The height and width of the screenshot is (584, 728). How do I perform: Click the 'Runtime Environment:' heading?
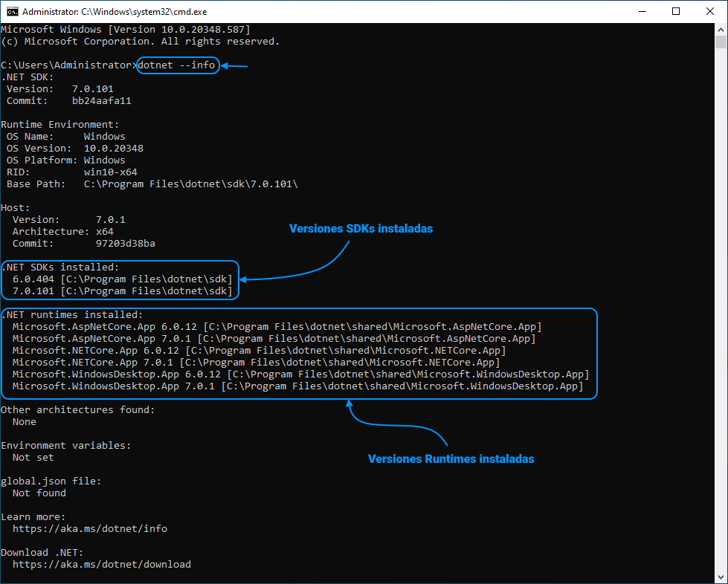click(60, 124)
